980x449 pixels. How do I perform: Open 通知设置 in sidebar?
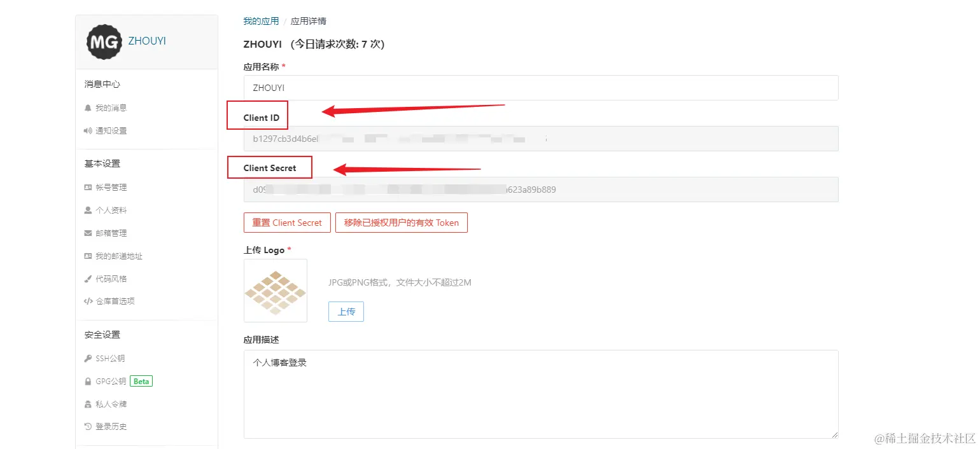pos(111,131)
